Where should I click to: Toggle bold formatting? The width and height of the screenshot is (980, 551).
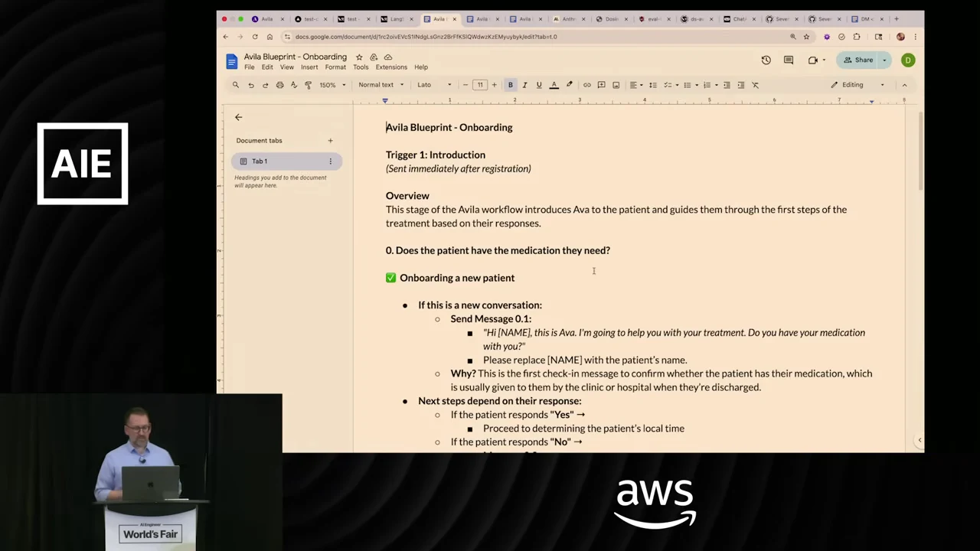point(510,85)
